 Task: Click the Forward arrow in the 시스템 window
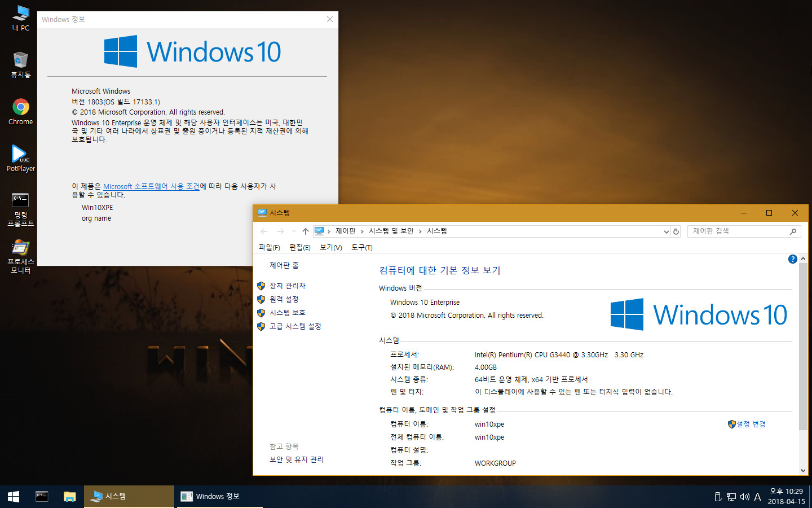point(280,231)
